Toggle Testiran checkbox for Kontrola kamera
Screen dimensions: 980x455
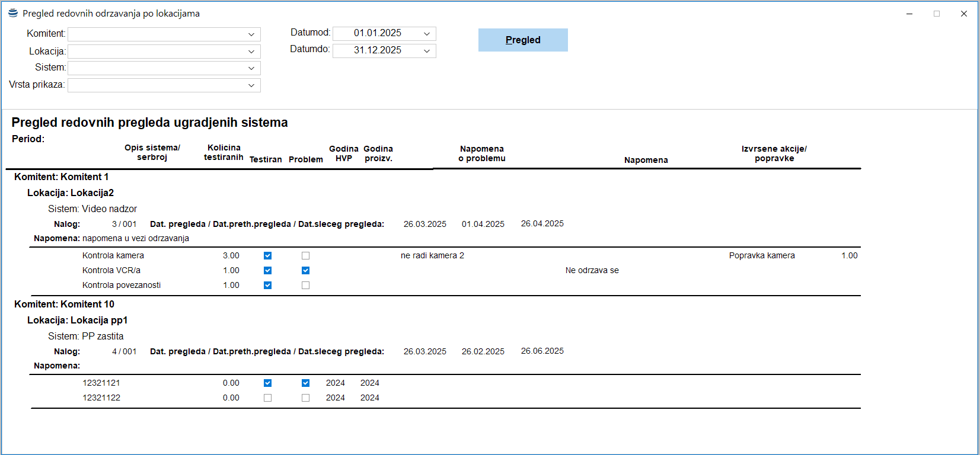tap(267, 256)
